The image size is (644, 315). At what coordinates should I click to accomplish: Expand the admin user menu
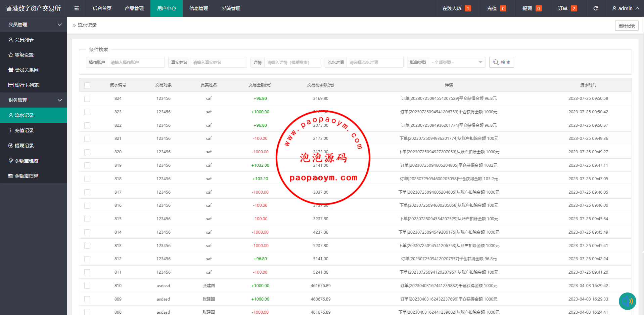click(x=625, y=8)
